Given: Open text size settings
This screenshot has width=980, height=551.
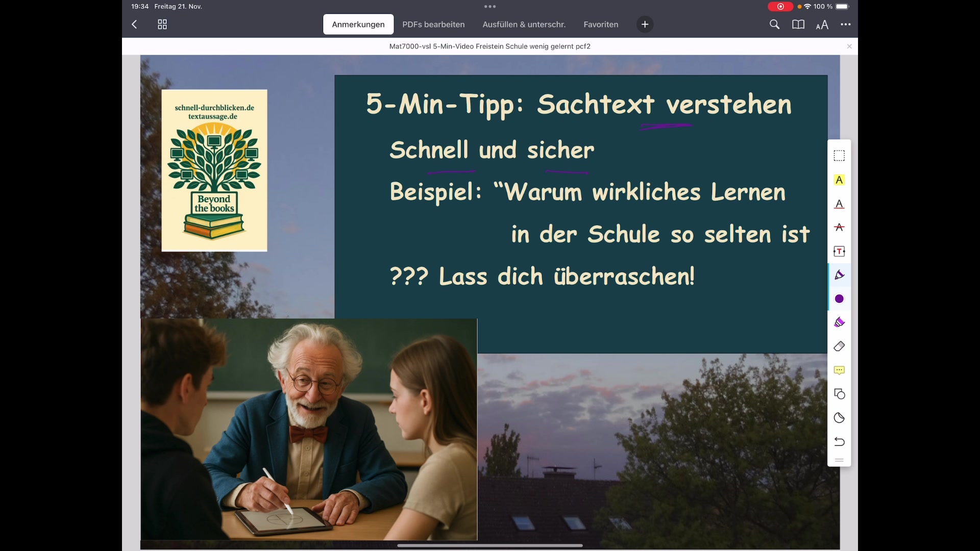Looking at the screenshot, I should (822, 24).
